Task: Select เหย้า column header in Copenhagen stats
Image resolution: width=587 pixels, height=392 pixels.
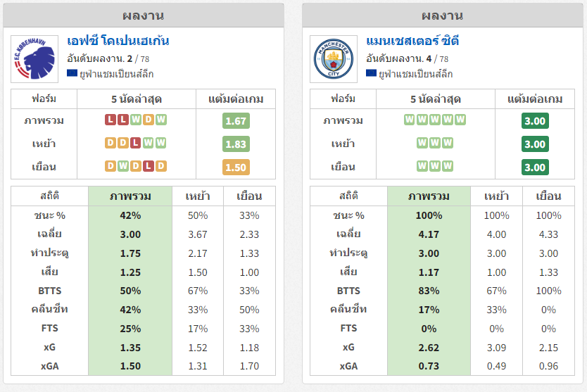Action: 198,196
